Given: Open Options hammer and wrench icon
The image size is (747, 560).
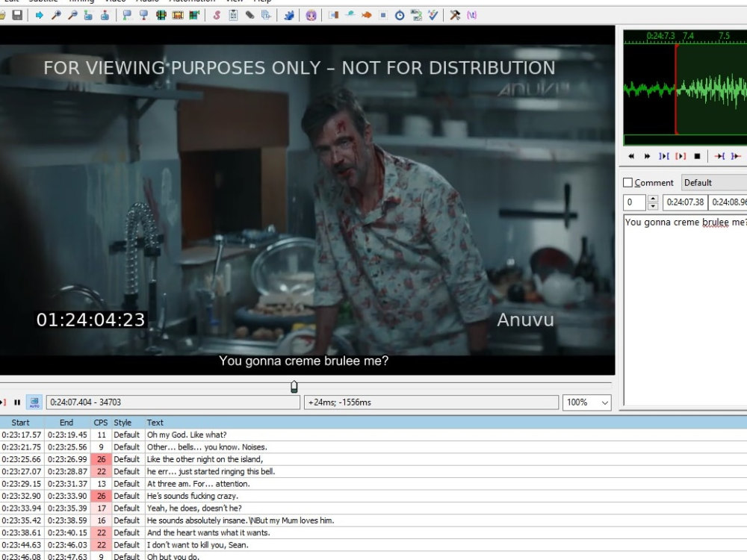Looking at the screenshot, I should pyautogui.click(x=455, y=15).
